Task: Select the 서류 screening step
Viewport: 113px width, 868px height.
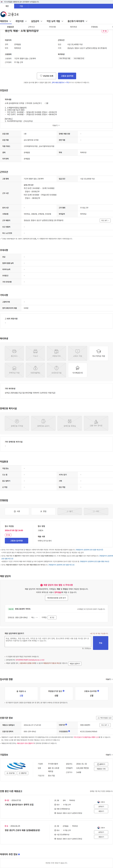Action: (x=17, y=511)
